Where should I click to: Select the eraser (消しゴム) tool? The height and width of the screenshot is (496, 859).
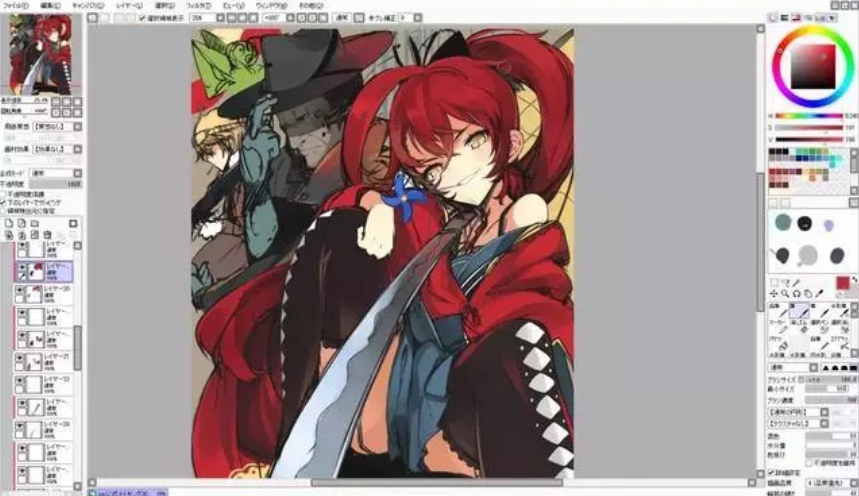point(800,327)
